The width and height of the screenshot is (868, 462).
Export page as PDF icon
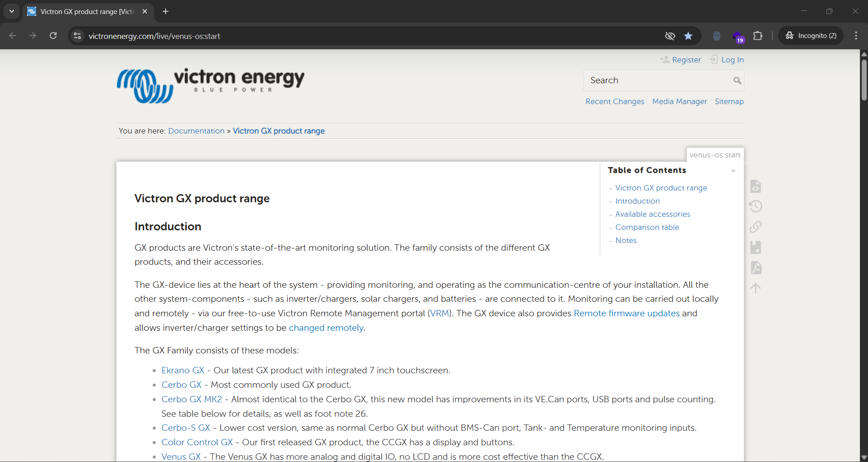tap(756, 267)
